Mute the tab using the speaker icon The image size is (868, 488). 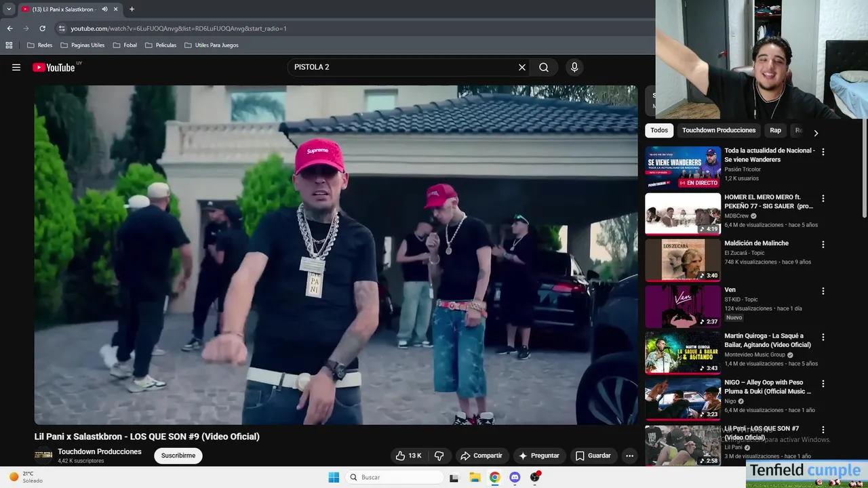pyautogui.click(x=104, y=9)
